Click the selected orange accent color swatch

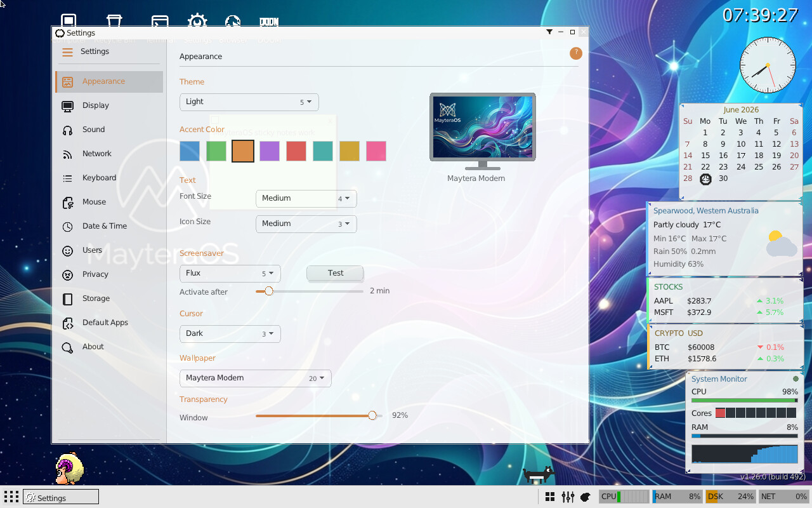point(243,151)
